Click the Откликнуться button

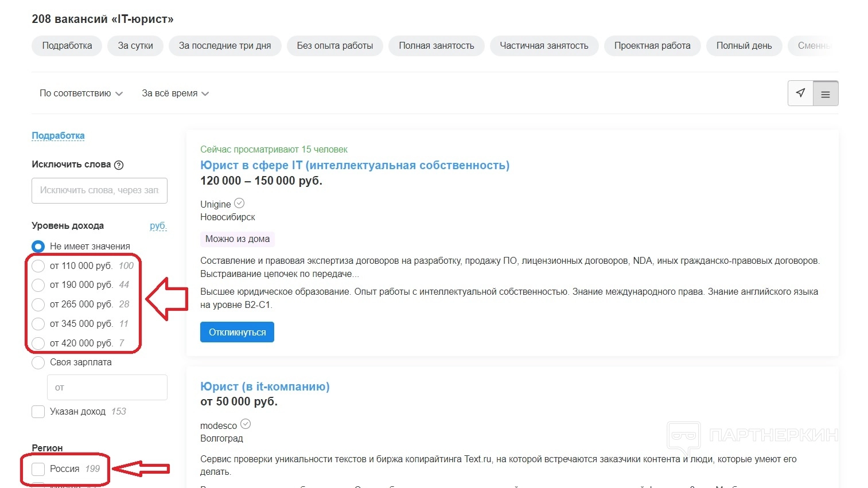click(x=237, y=332)
